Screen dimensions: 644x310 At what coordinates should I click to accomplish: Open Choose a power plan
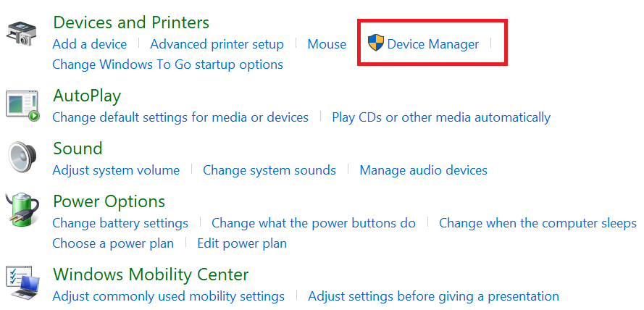[113, 243]
